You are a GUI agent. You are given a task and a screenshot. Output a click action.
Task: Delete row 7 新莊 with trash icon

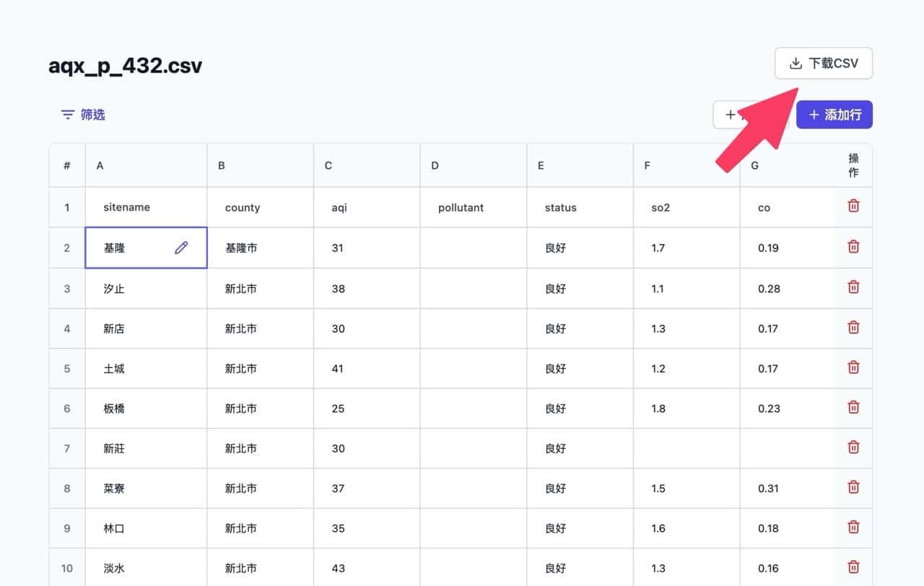(x=853, y=447)
